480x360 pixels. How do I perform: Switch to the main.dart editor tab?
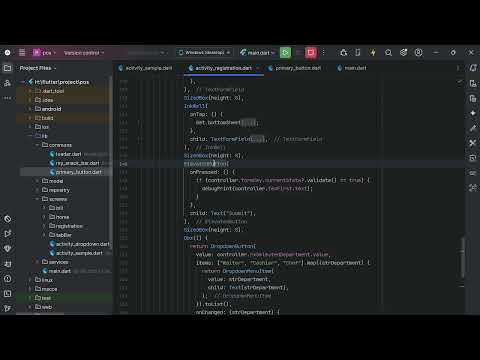(x=352, y=68)
